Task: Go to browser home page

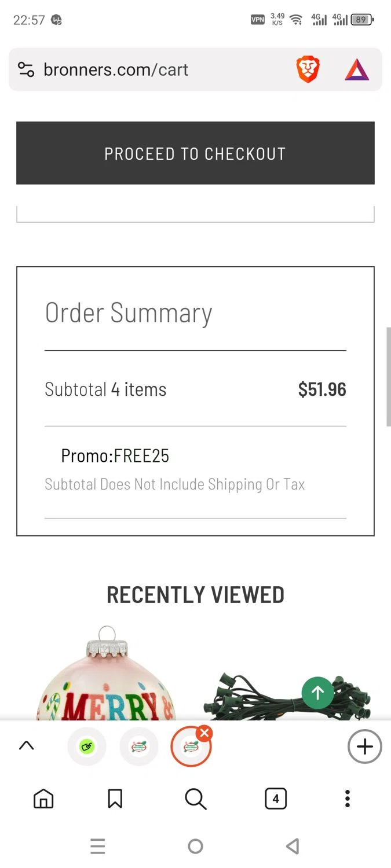Action: tap(43, 799)
